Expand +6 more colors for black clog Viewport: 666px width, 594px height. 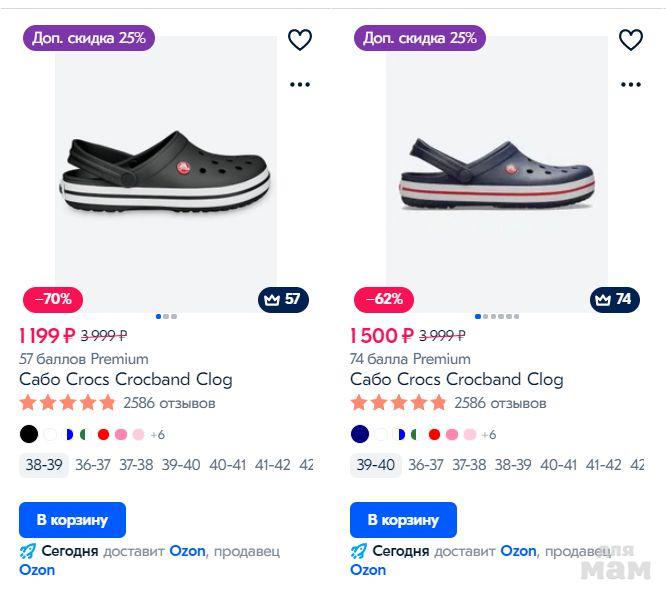click(157, 435)
